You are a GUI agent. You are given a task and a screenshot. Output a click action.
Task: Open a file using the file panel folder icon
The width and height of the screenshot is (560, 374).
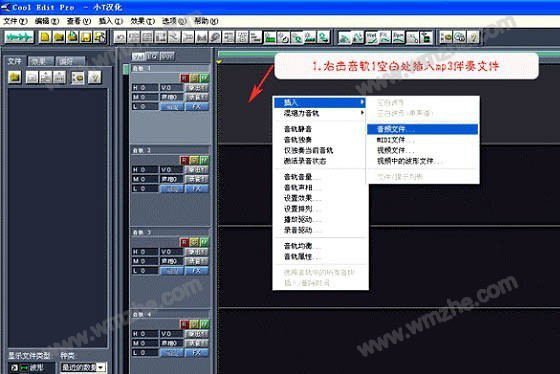click(15, 77)
